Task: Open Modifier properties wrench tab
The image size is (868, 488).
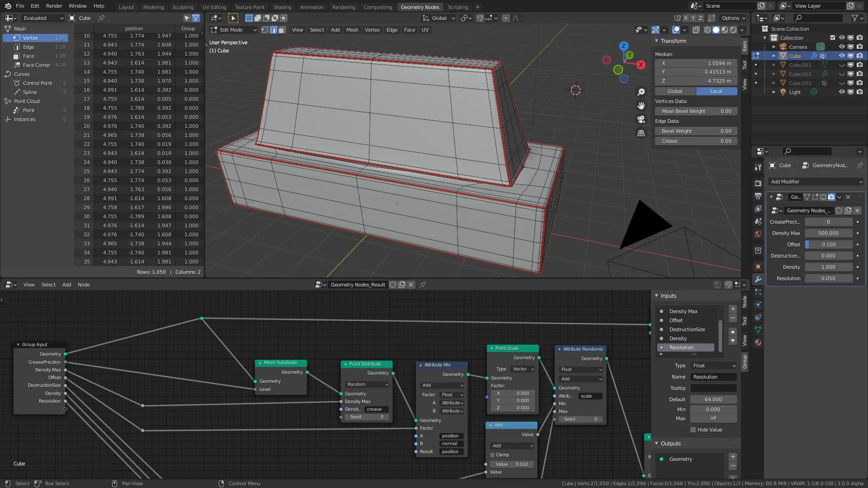Action: [x=758, y=279]
